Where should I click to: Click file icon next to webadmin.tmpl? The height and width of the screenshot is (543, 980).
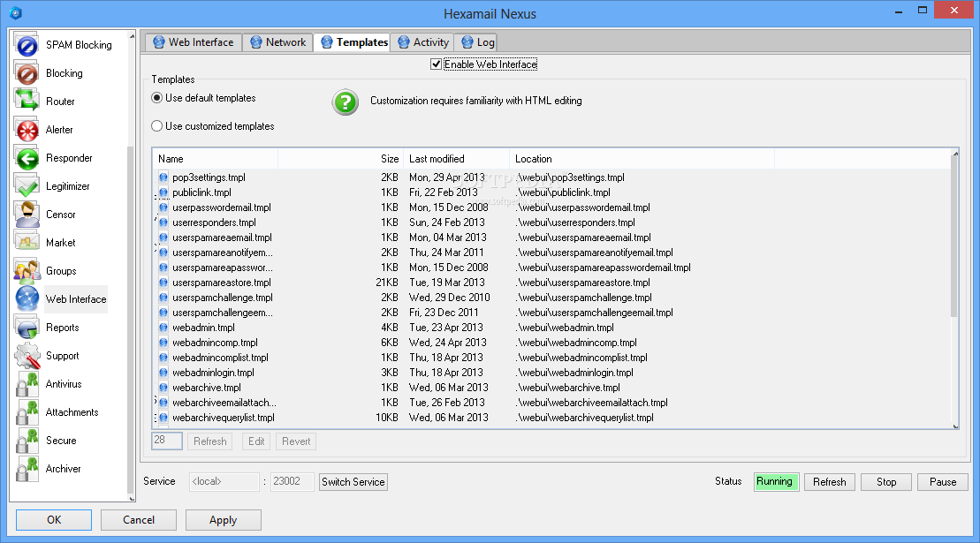(163, 327)
